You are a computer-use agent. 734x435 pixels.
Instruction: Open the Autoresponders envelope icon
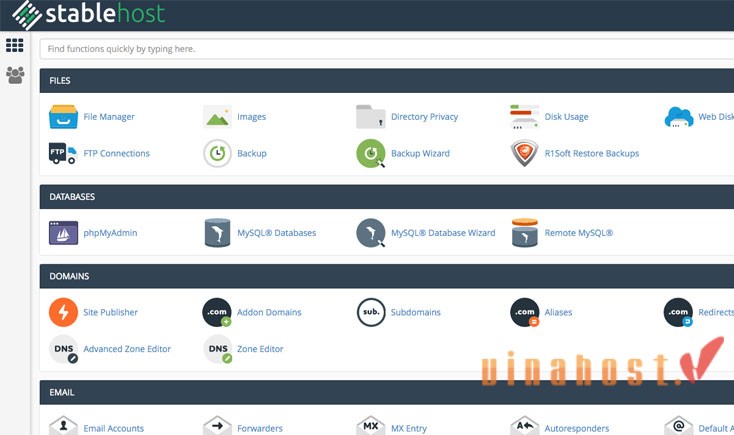(525, 425)
